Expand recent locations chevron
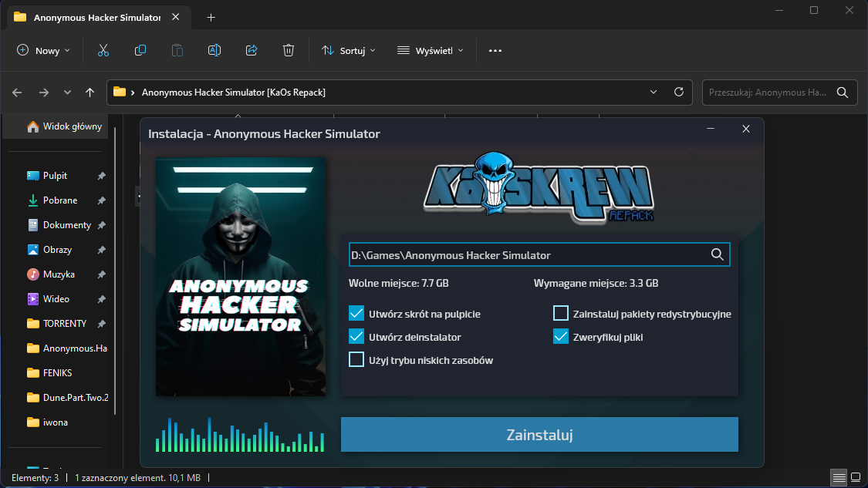Screen dimensions: 868x488 coord(67,93)
